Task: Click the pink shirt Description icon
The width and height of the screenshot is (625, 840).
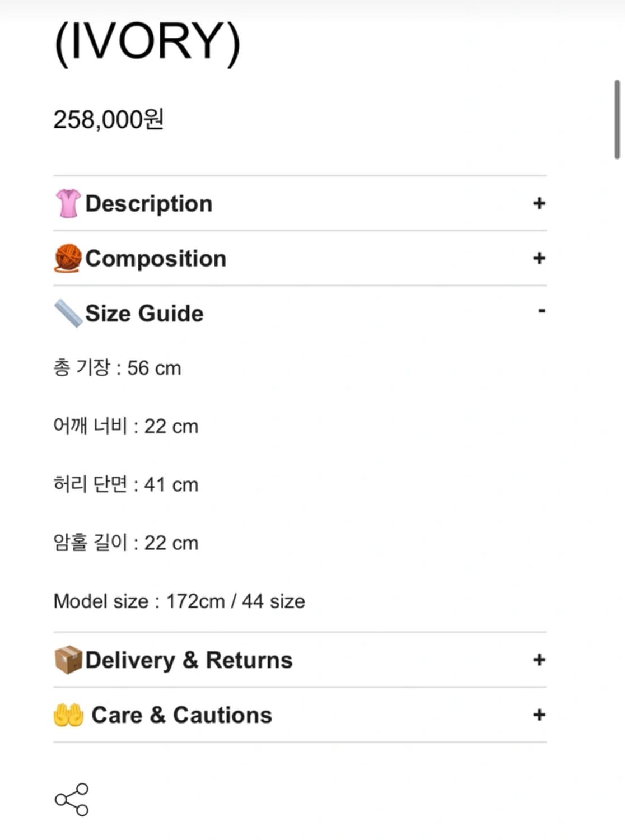Action: [68, 203]
